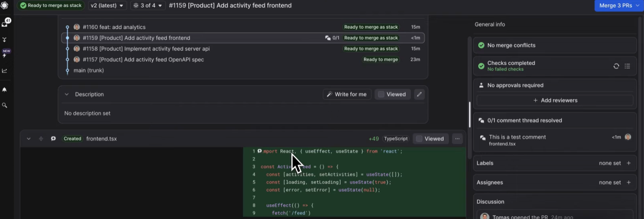Click the search magnifier icon in sidebar
Viewport: 644px width, 219px height.
tap(5, 105)
